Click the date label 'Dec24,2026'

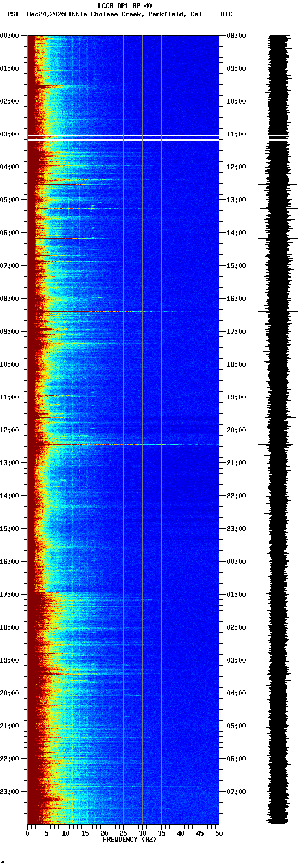tap(46, 14)
